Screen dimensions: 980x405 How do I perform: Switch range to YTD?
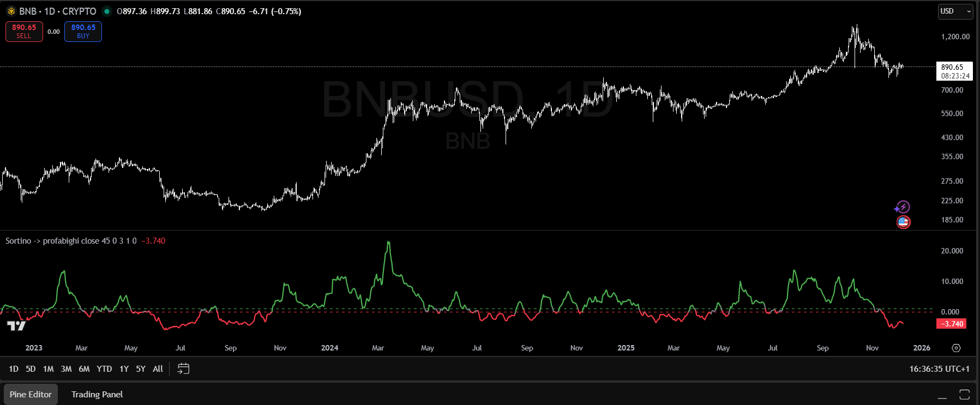coord(104,369)
